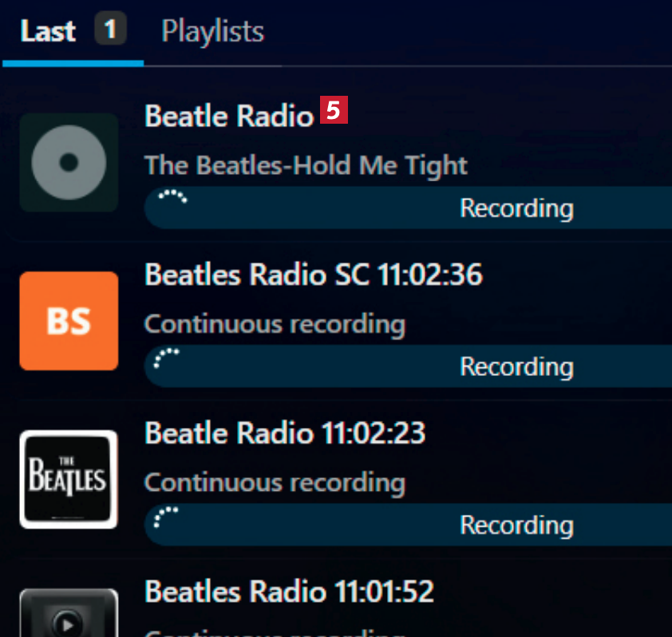Click the track name The Beatles-Hold Me Tight
The width and height of the screenshot is (672, 637).
pos(306,166)
